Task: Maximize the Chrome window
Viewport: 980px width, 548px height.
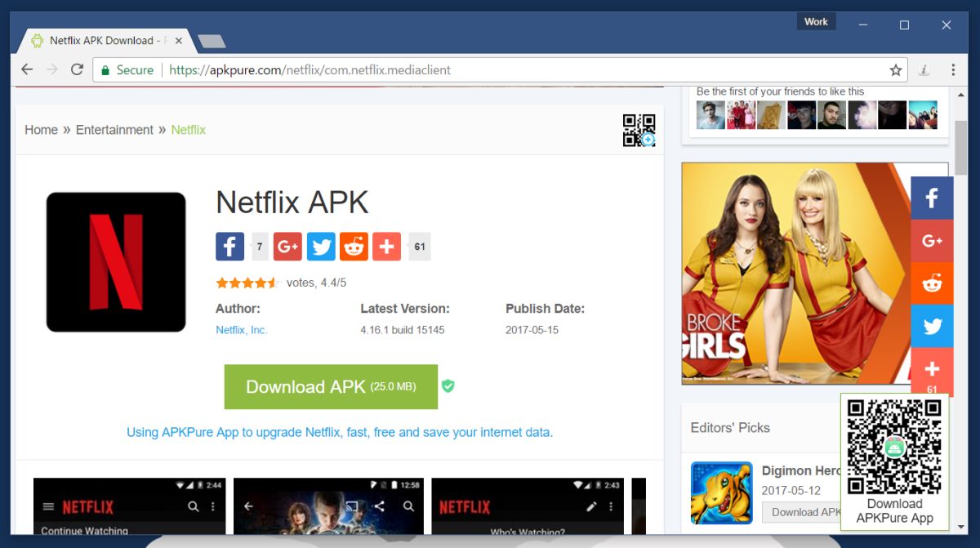Action: (904, 25)
